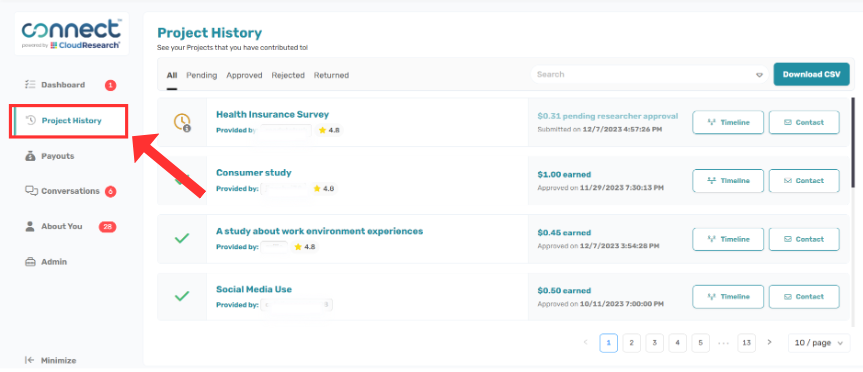Click star rating on work environment study
Image resolution: width=863 pixels, height=372 pixels.
305,247
